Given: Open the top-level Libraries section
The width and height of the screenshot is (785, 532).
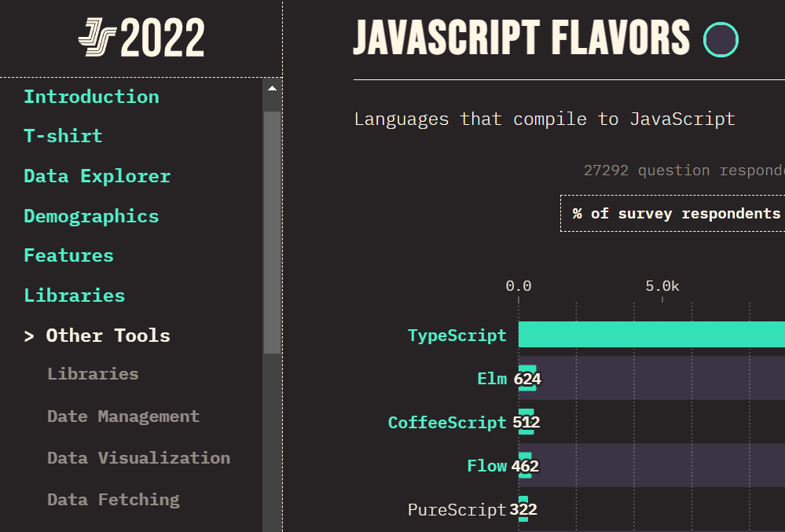Looking at the screenshot, I should pos(74,295).
